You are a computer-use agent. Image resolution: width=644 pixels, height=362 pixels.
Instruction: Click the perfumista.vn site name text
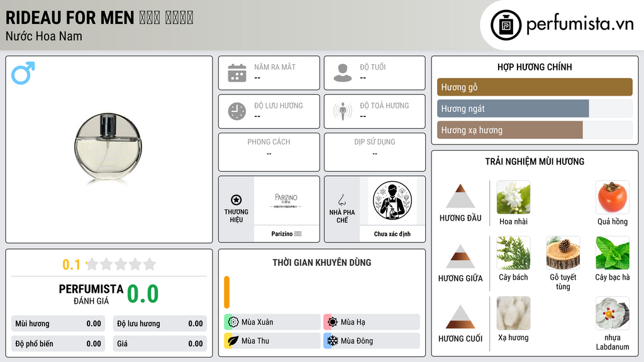[580, 25]
